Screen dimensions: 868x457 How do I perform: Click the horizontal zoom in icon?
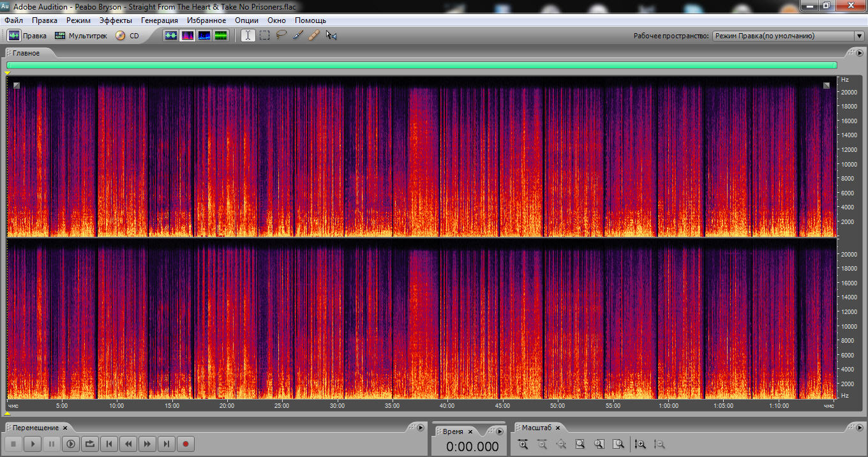pyautogui.click(x=523, y=444)
